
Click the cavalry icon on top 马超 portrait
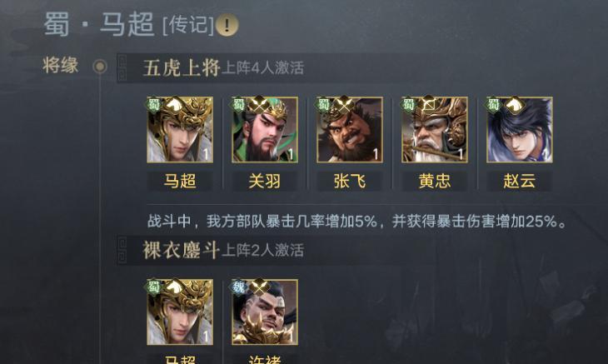point(175,105)
